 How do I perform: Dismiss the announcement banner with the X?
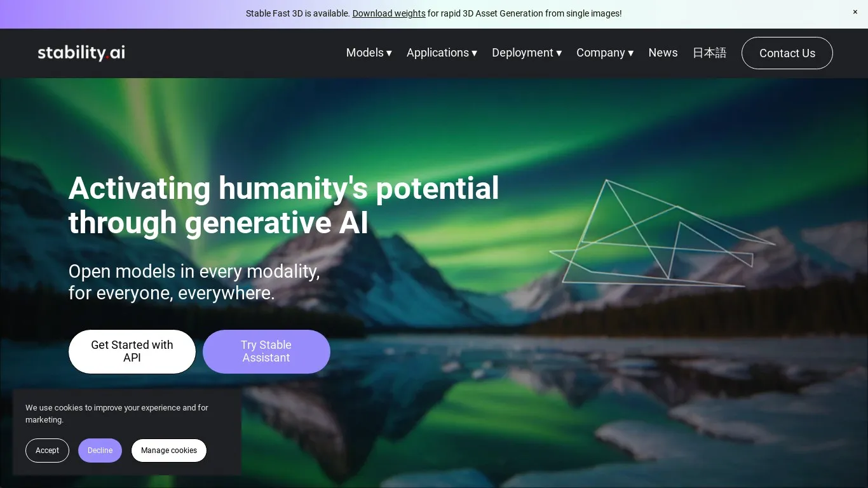pos(855,12)
